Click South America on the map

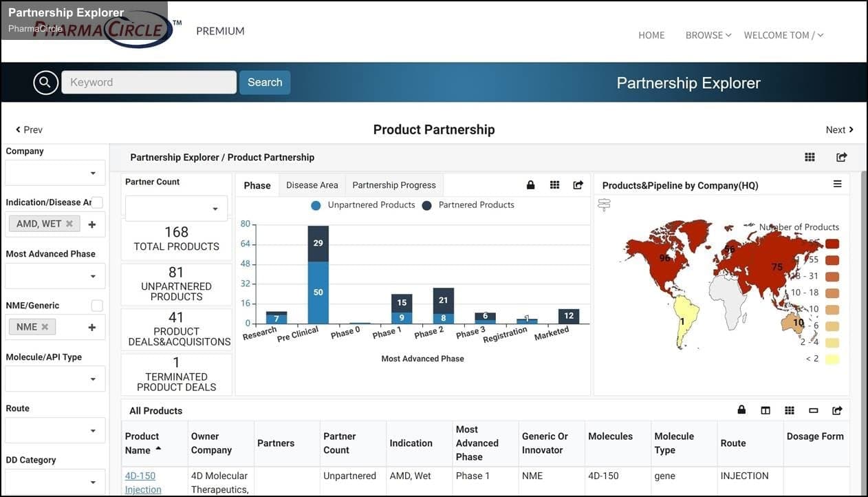coord(684,321)
